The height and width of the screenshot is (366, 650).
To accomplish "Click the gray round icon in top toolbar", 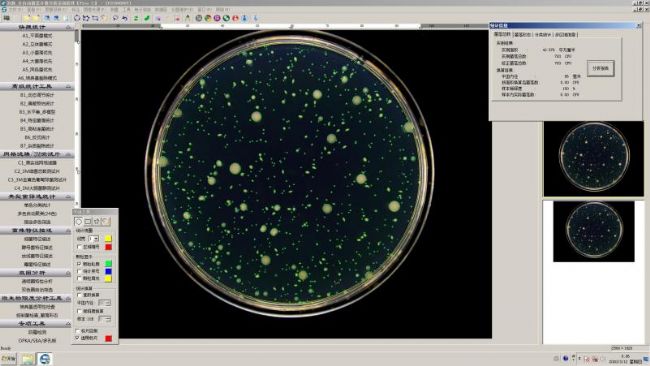I will [x=199, y=18].
